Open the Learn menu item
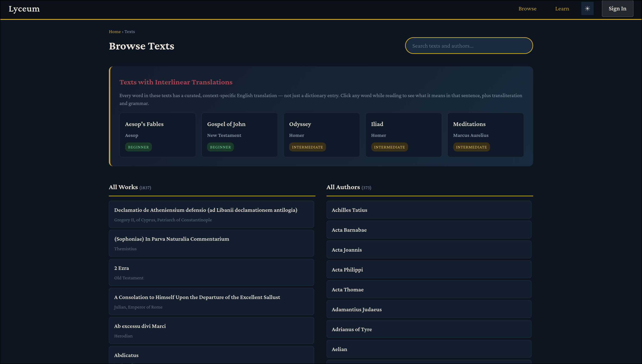 pyautogui.click(x=562, y=9)
